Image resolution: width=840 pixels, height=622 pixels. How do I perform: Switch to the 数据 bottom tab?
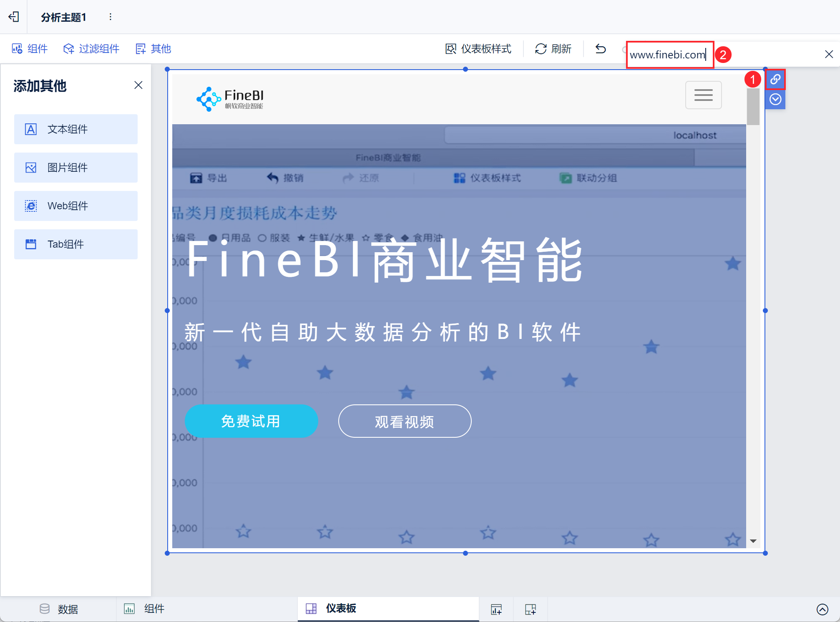59,609
